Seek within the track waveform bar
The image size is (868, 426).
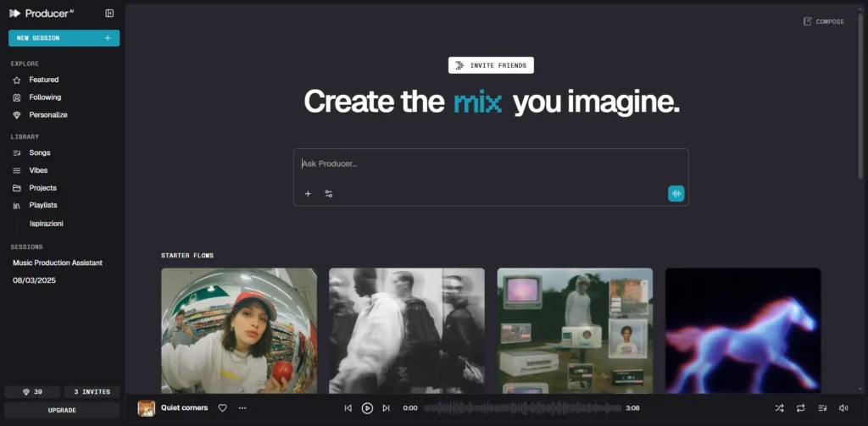[521, 408]
